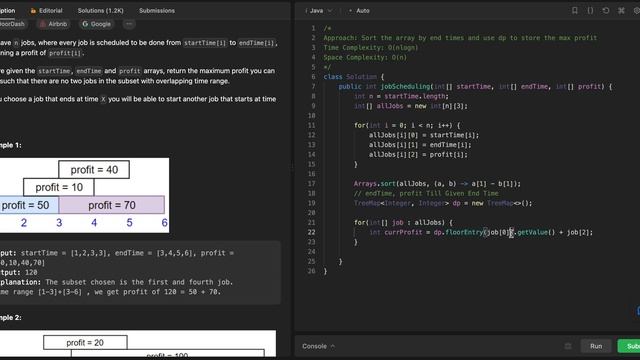This screenshot has width=640, height=360.
Task: Switch to the Submissions tab
Action: tap(157, 11)
